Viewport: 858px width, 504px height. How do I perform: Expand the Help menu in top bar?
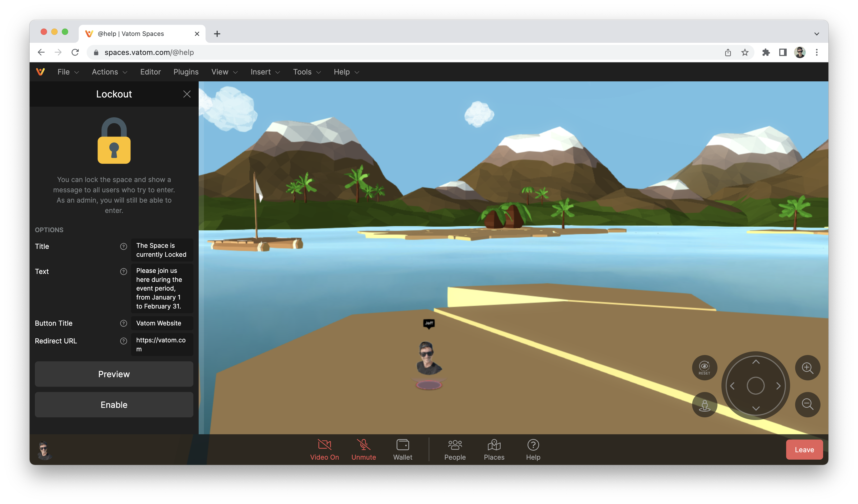point(346,72)
